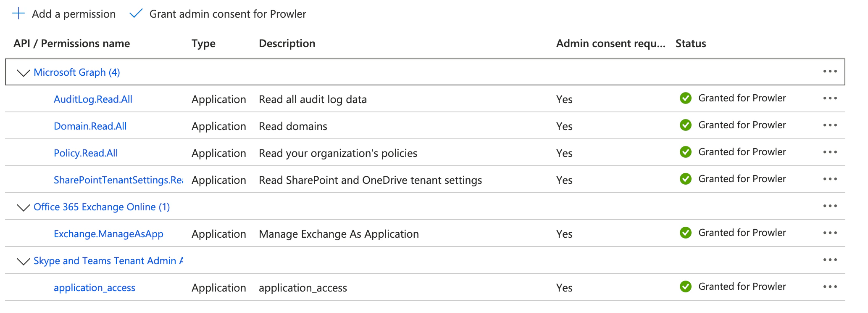The image size is (868, 313).
Task: Click the ellipsis icon on the Policy.Read.All row
Action: [831, 152]
